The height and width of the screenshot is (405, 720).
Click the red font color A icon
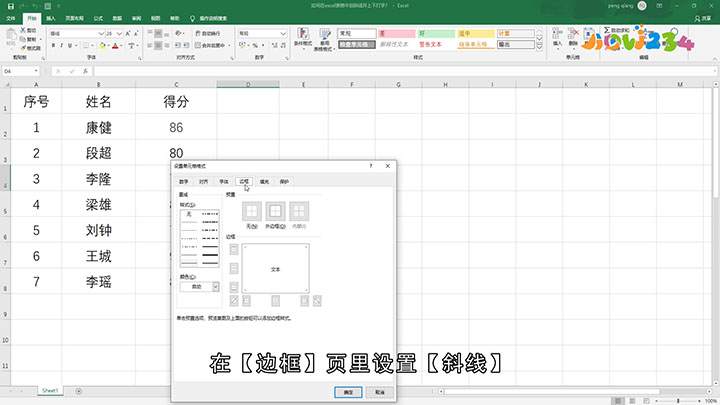point(115,45)
